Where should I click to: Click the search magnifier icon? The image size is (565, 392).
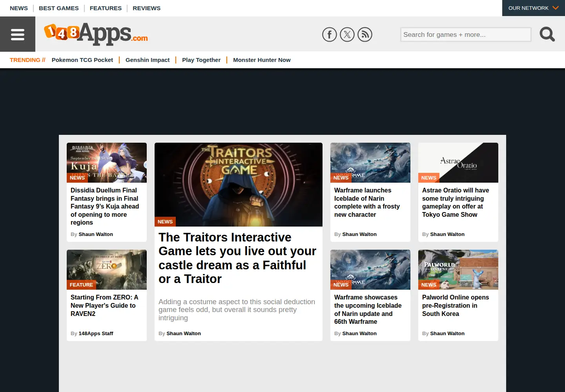pyautogui.click(x=547, y=34)
